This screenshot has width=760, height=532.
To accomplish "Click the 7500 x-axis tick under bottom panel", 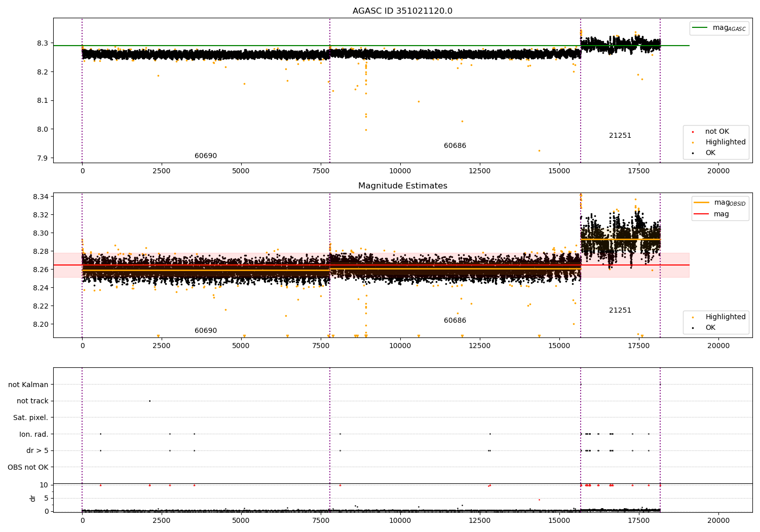I will coord(321,520).
